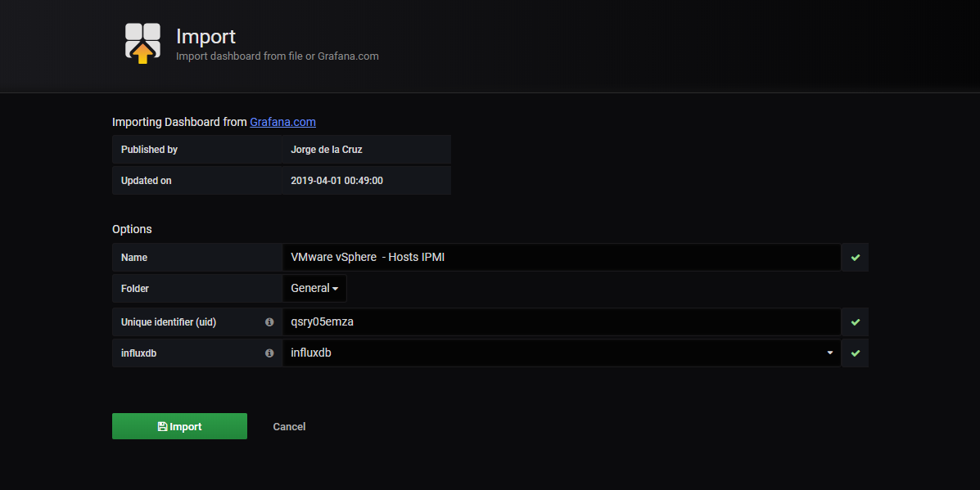Click the green Import button
Screen dimensions: 980x490
pos(179,426)
